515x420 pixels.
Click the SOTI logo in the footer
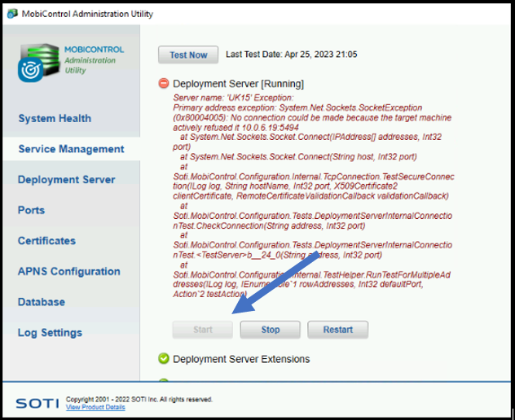pyautogui.click(x=37, y=403)
